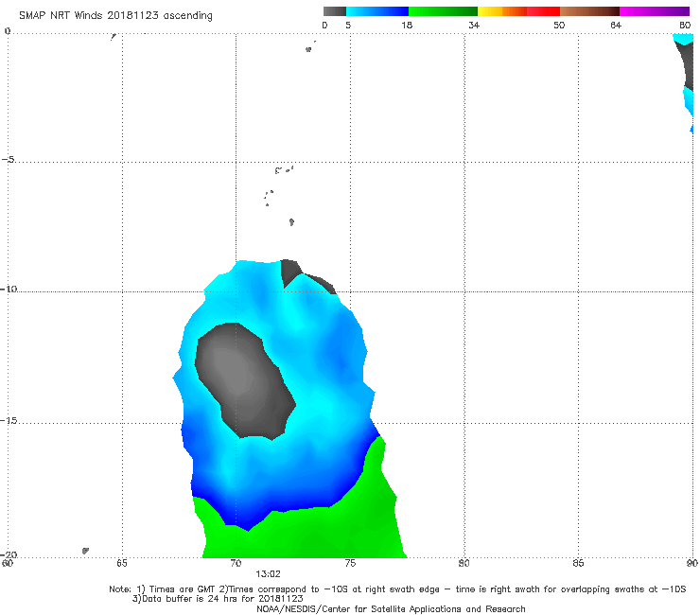Click the swath time label '13:02'
The height and width of the screenshot is (615, 700).
pos(268,574)
